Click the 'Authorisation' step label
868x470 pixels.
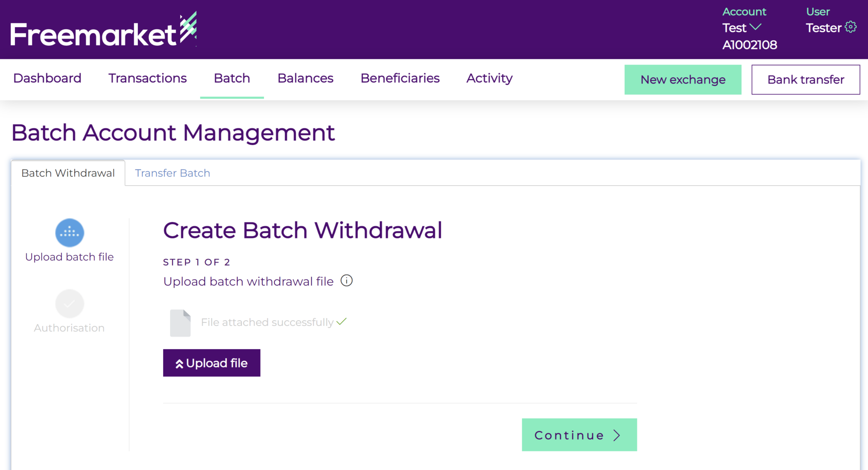point(69,328)
